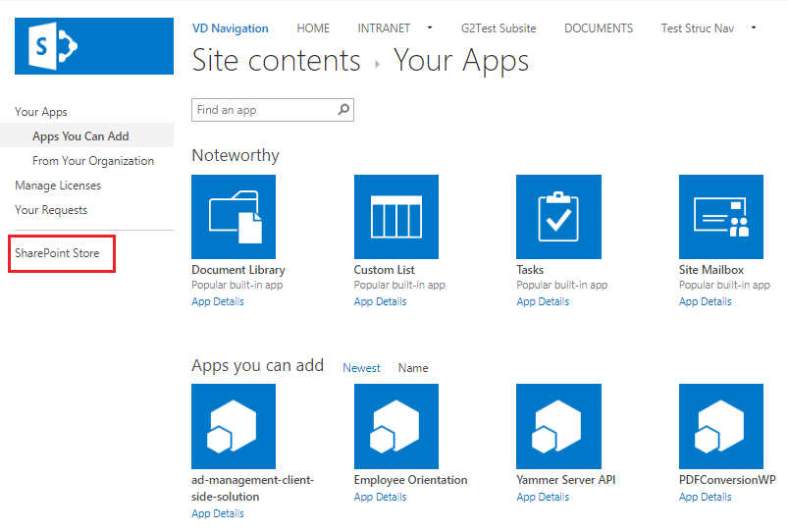Viewport: 788px width, 532px height.
Task: Open App Details for Custom List
Action: 380,301
